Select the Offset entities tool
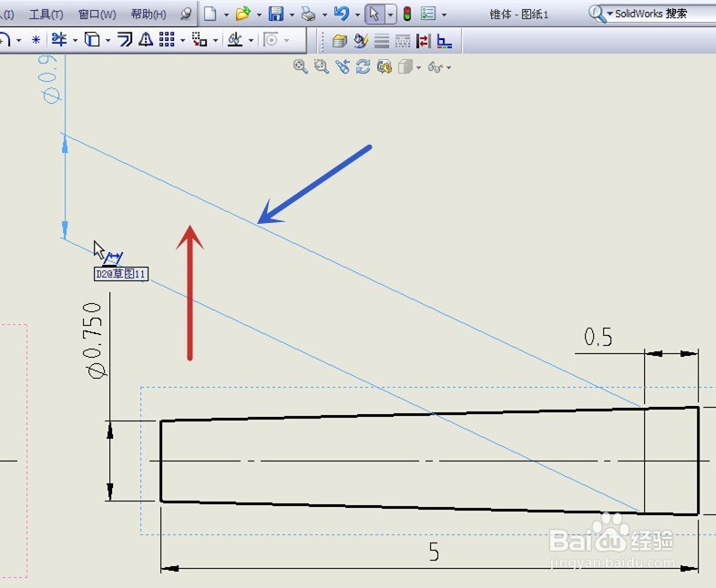 125,40
